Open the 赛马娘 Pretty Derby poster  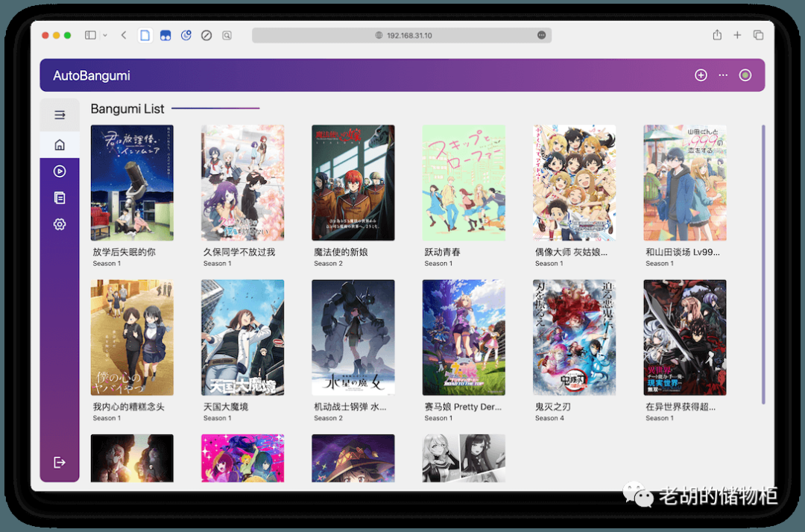point(464,338)
